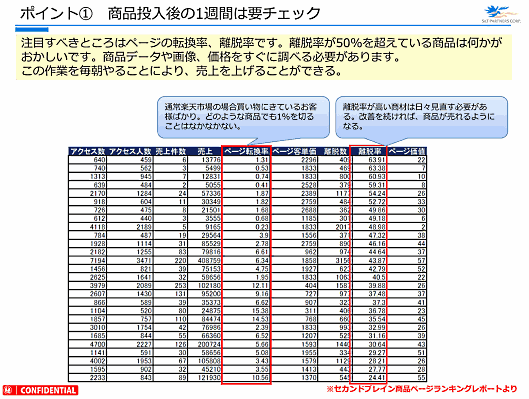This screenshot has height=399, width=529.
Task: Click the slide title ポイント① 商品投入後の1週間は要チェック
Action: (170, 13)
